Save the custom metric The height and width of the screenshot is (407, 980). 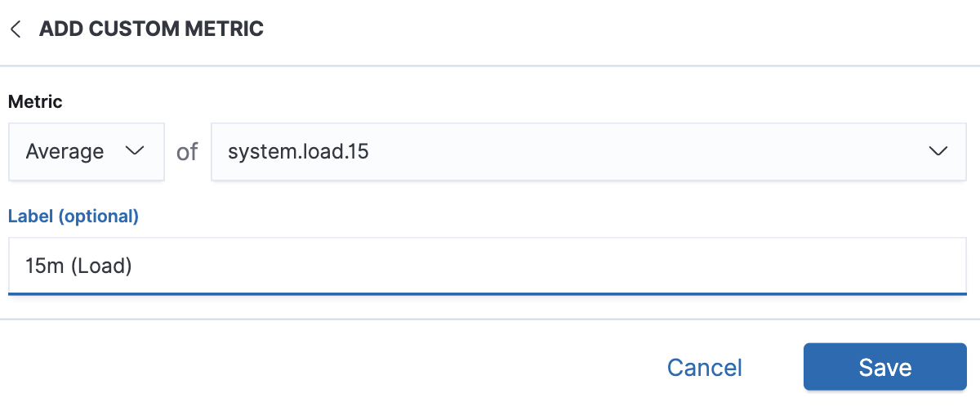click(884, 367)
